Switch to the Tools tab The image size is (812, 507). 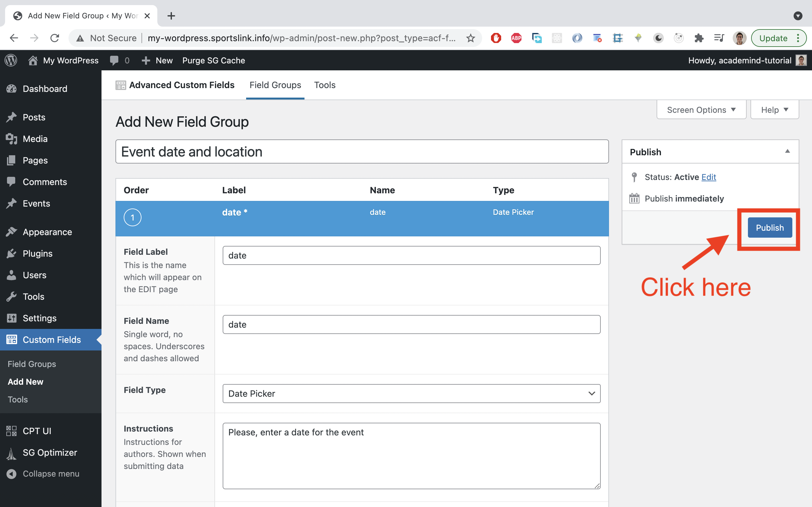click(x=324, y=85)
